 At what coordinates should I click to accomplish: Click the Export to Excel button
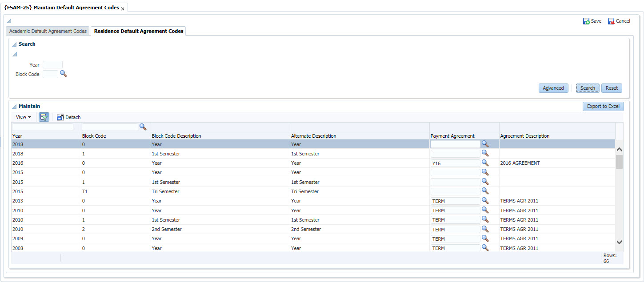(x=603, y=106)
